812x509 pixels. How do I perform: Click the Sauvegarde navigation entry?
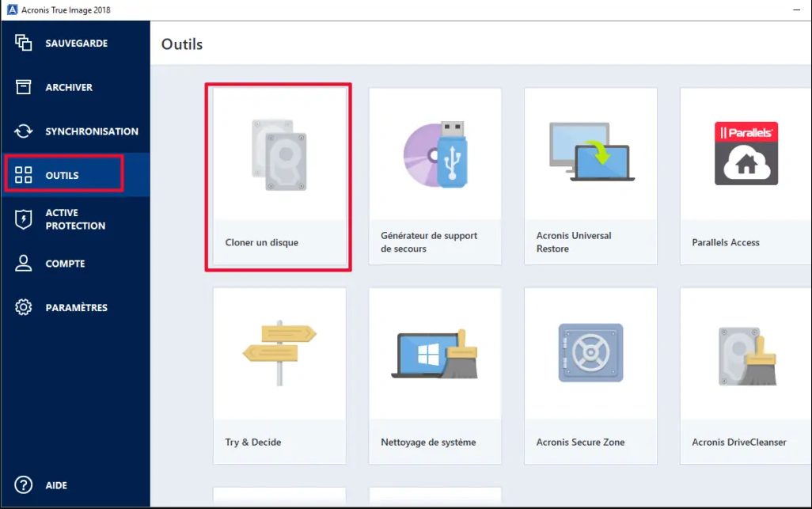click(75, 43)
